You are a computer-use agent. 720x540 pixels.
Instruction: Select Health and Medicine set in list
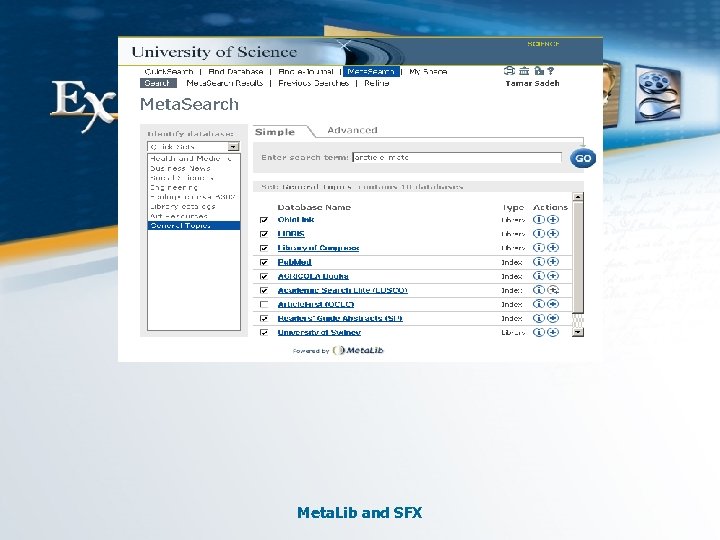tap(191, 158)
